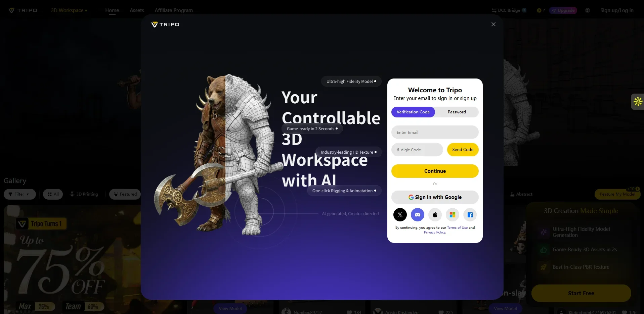Click the Industry-leading HD Texture tag
The height and width of the screenshot is (314, 644).
point(348,152)
